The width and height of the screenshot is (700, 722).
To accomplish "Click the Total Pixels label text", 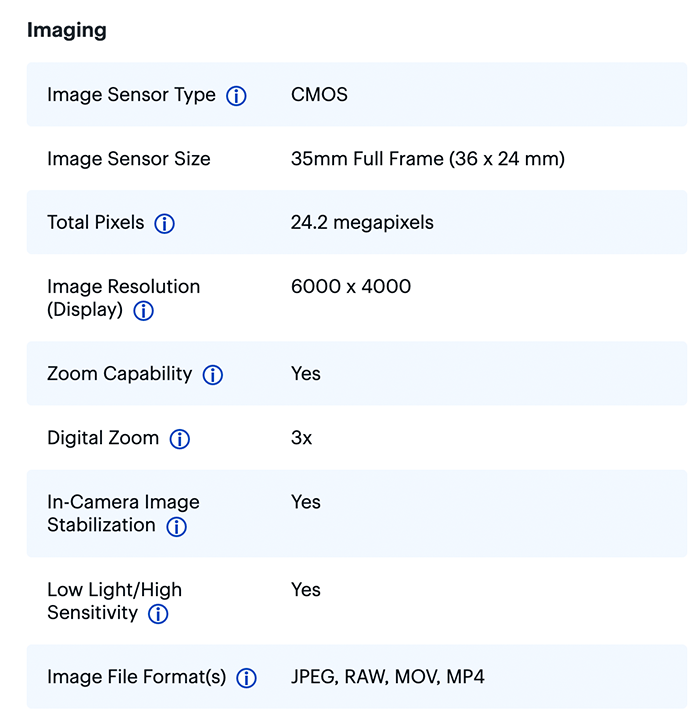I will tap(96, 223).
